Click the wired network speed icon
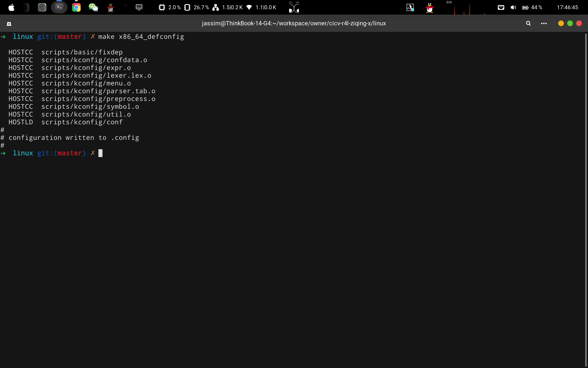 click(216, 8)
